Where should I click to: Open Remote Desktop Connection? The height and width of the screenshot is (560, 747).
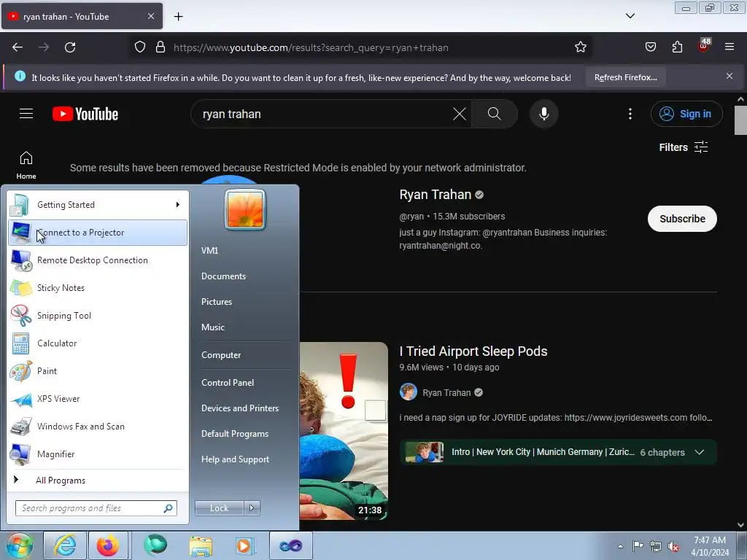pos(98,260)
